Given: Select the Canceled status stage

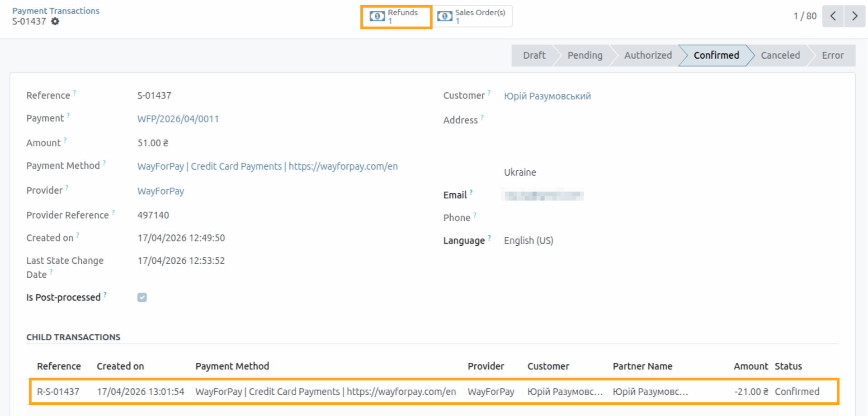Looking at the screenshot, I should click(780, 56).
